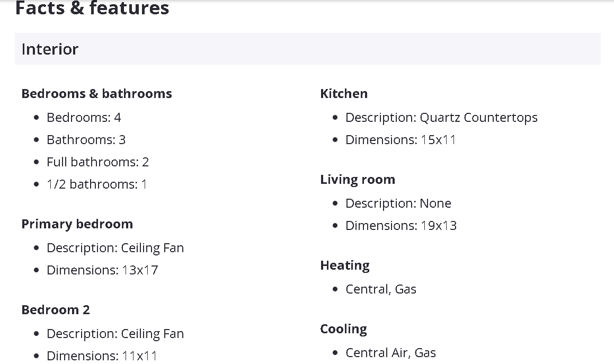Click the Living room subheading
Image resolution: width=614 pixels, height=364 pixels.
point(358,180)
